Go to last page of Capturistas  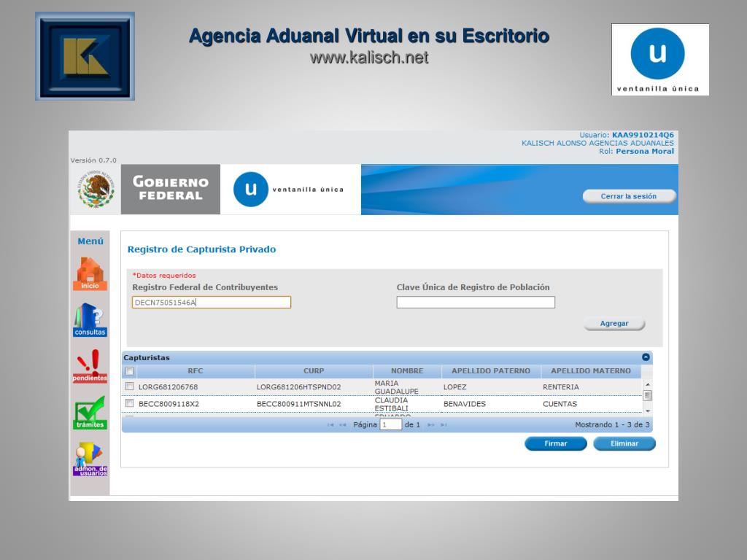pos(444,425)
